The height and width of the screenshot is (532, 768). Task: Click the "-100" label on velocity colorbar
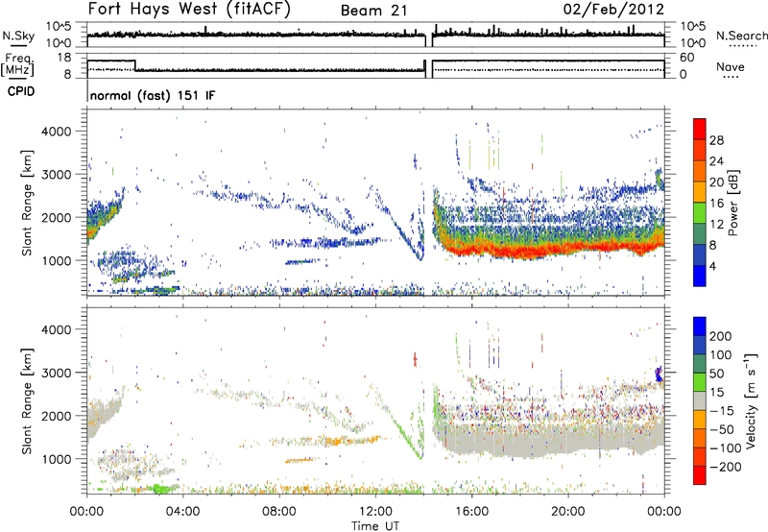[x=725, y=448]
